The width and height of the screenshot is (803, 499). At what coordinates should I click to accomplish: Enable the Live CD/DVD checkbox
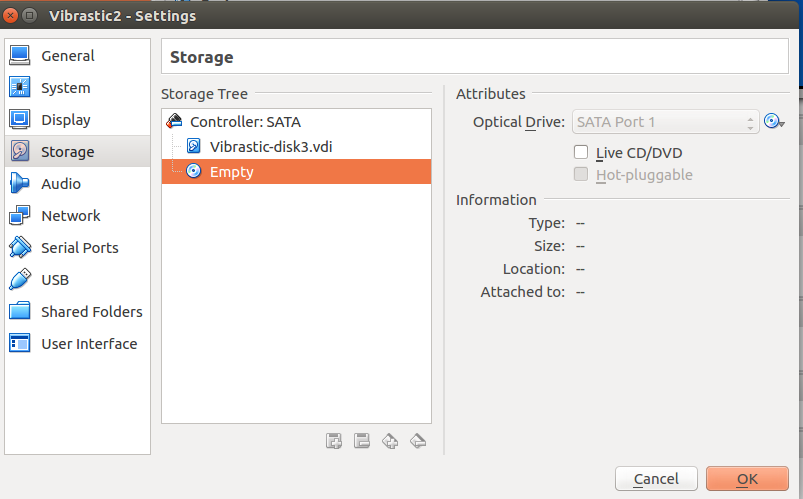[x=581, y=153]
